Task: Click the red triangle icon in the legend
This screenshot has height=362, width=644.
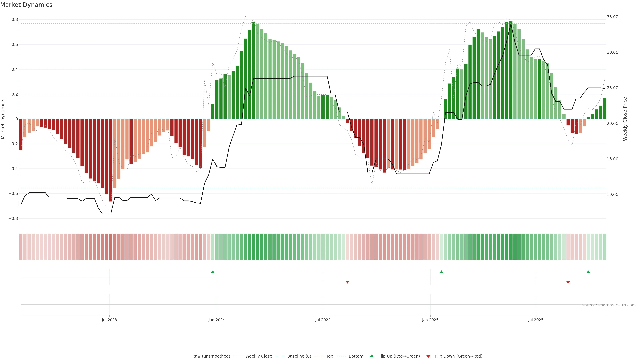Action: 428,356
